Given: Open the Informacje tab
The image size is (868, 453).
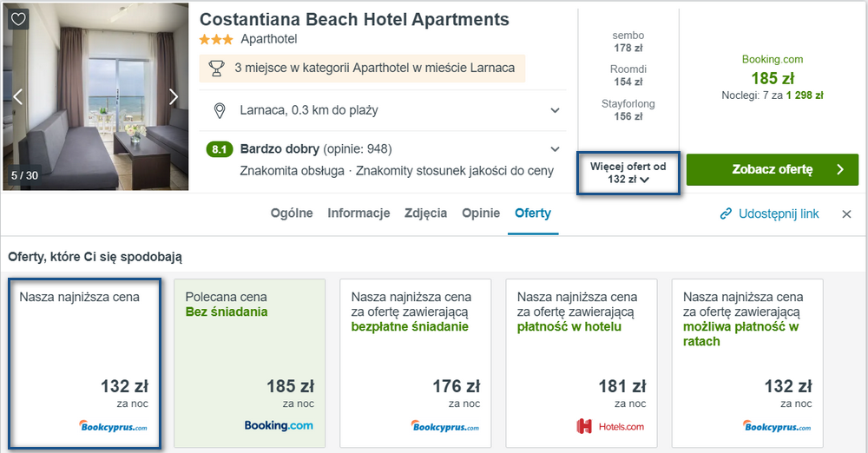Looking at the screenshot, I should [358, 213].
